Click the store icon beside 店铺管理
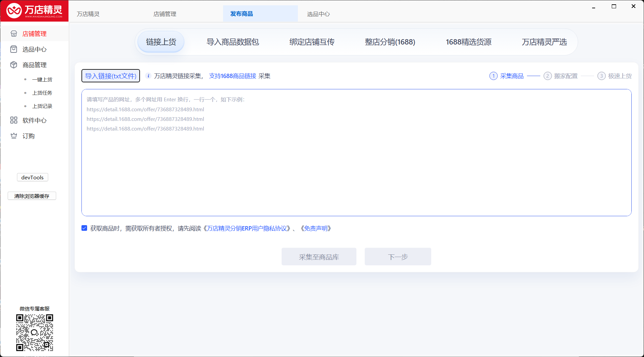 [x=14, y=34]
